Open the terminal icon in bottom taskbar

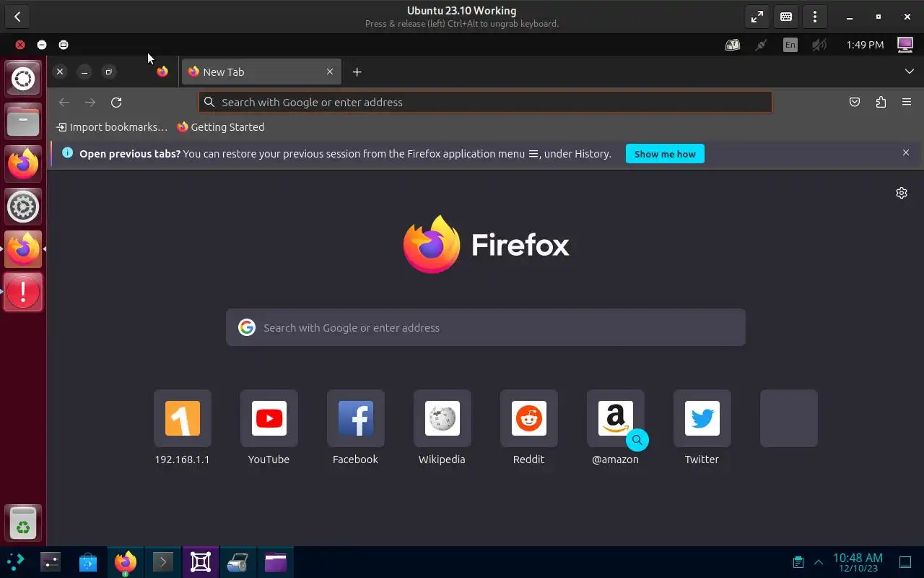point(163,562)
